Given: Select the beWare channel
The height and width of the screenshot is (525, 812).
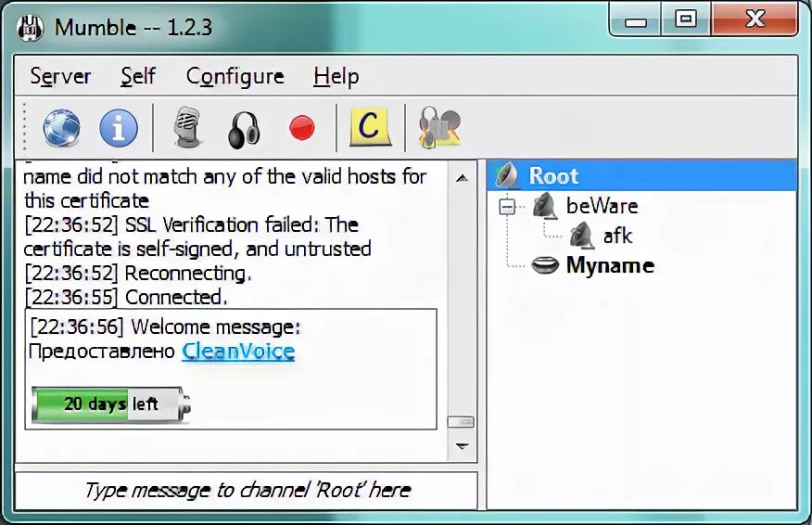Looking at the screenshot, I should click(603, 206).
